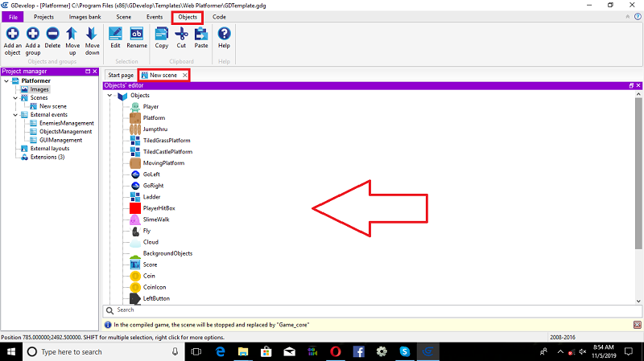The height and width of the screenshot is (361, 644).
Task: Collapse the Platformer project tree node
Action: pos(6,81)
